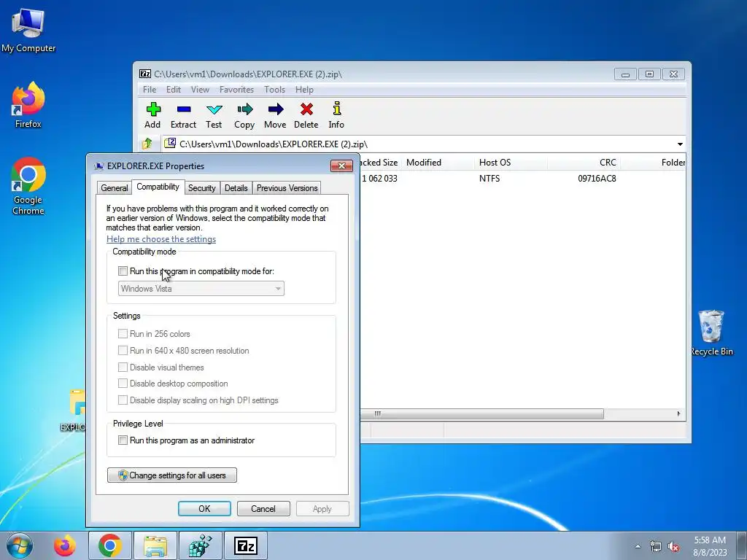Open Windows Explorer from the taskbar
Viewport: 747px width, 560px height.
155,545
